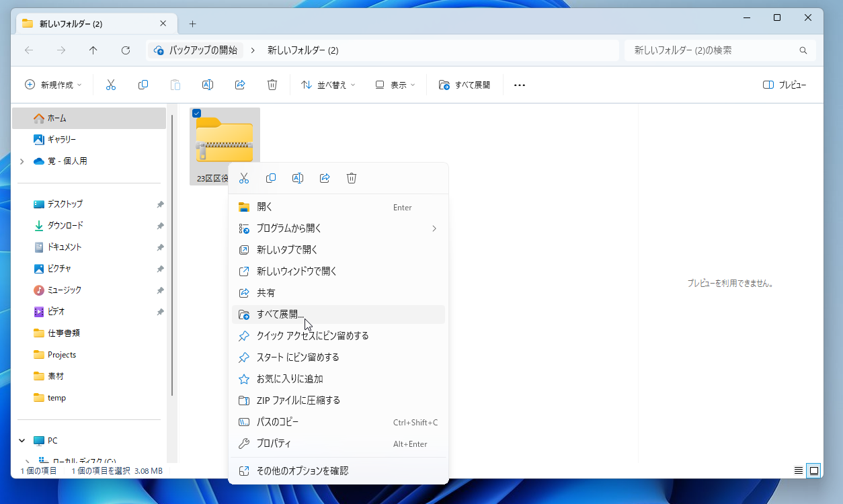
Task: Open ミュージック in navigation pane
Action: click(x=89, y=290)
